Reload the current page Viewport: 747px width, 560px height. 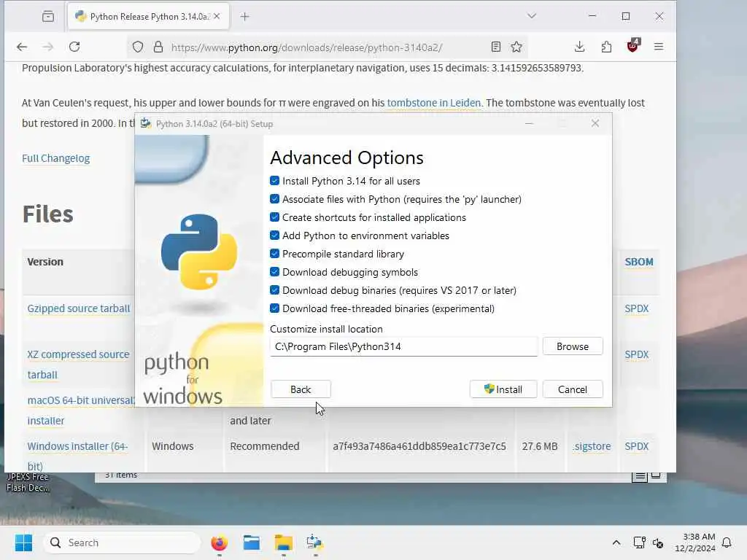(x=74, y=47)
